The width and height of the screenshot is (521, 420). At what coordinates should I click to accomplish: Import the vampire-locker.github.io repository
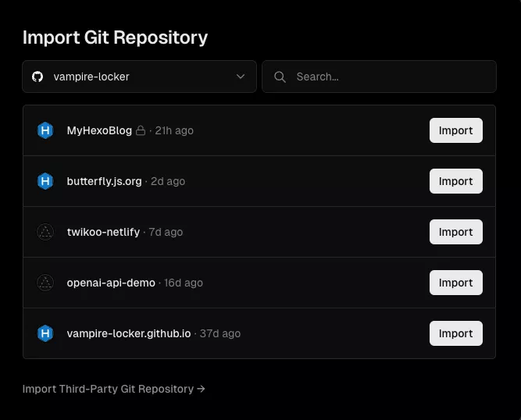coord(456,333)
